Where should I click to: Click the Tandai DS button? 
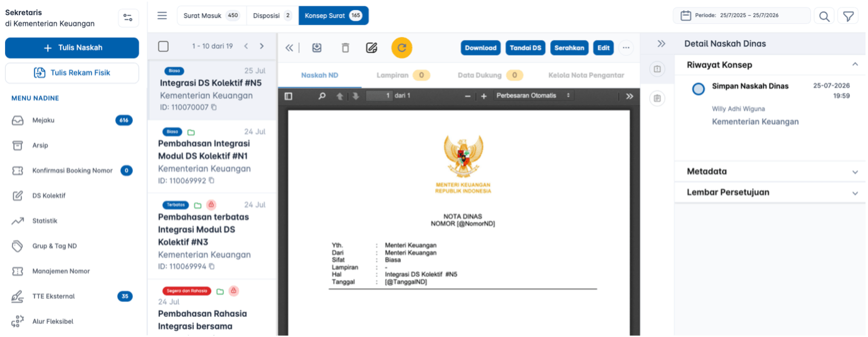coord(526,48)
